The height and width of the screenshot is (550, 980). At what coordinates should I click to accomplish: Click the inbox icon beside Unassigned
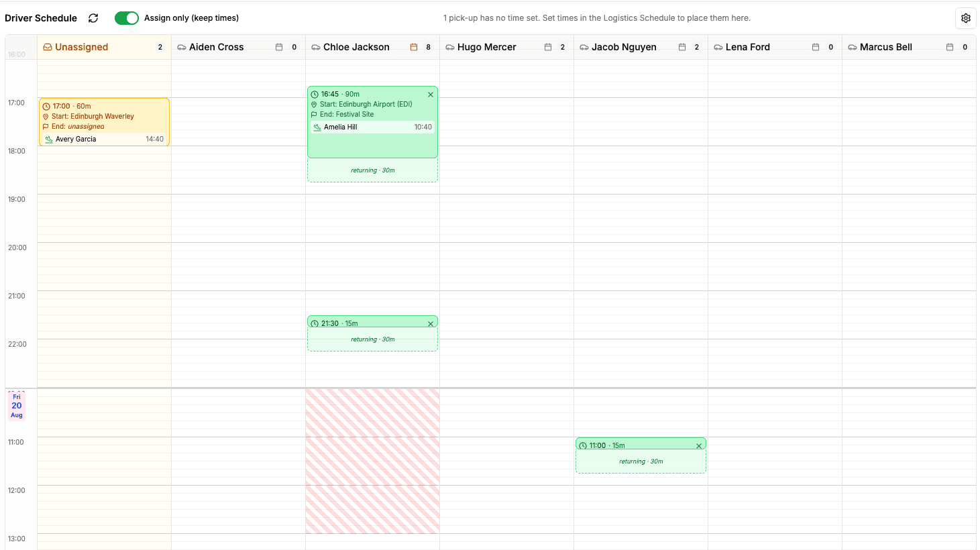tap(48, 47)
